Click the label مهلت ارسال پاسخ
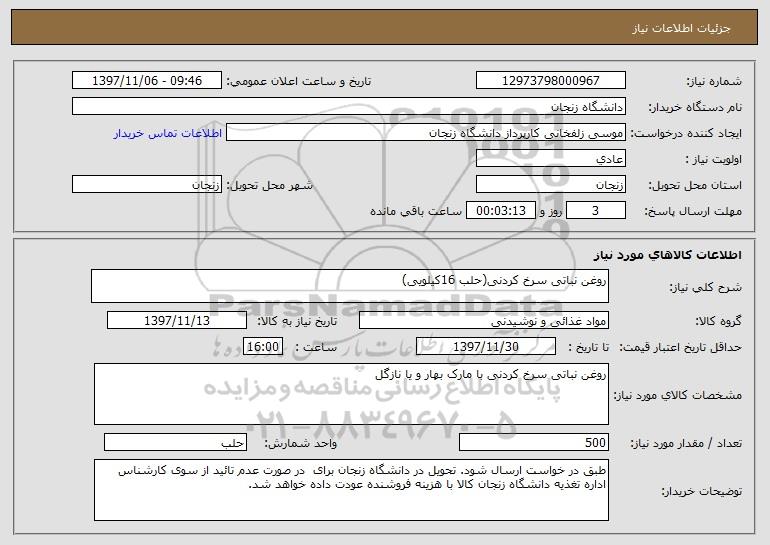The width and height of the screenshot is (770, 545). click(x=693, y=211)
